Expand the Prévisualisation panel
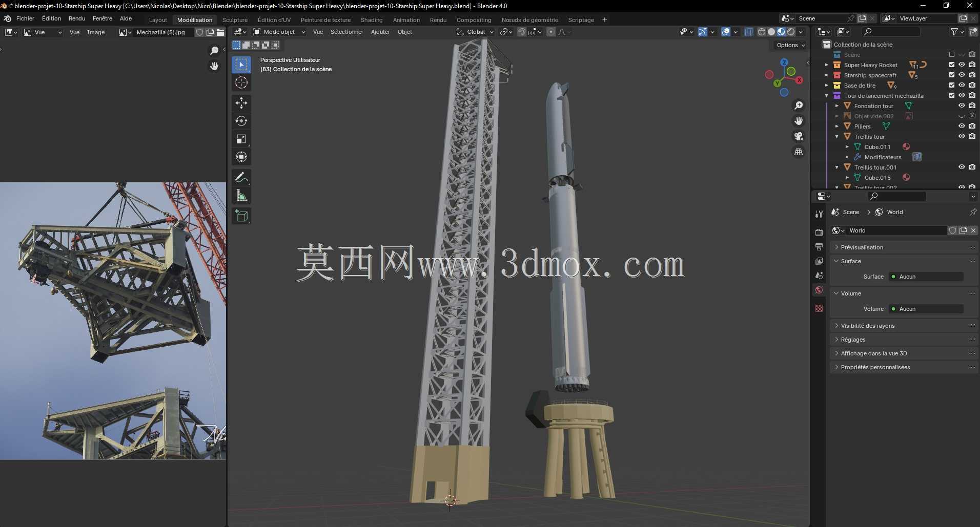 click(x=904, y=247)
